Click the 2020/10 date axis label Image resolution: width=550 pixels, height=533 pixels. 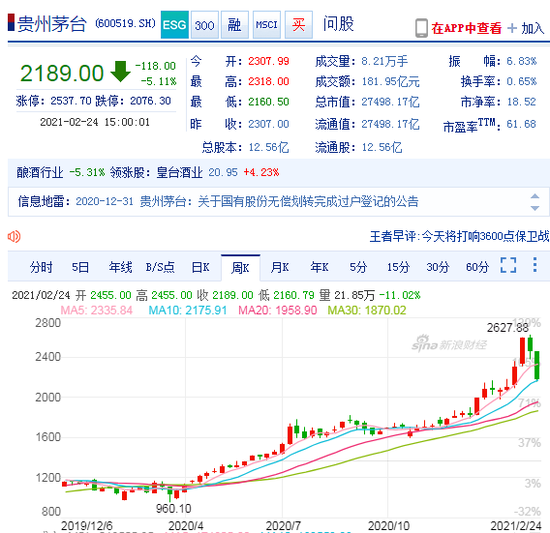(x=389, y=526)
